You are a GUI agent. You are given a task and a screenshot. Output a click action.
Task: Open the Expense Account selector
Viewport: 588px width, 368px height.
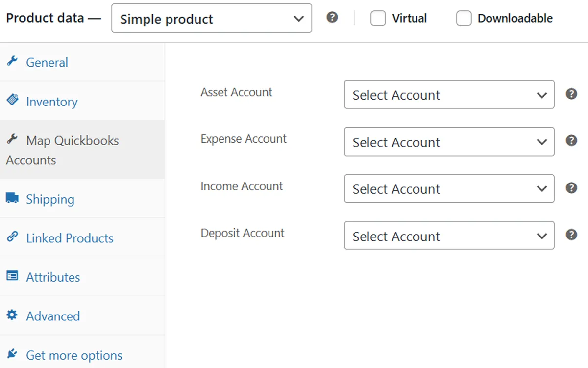[x=448, y=142]
